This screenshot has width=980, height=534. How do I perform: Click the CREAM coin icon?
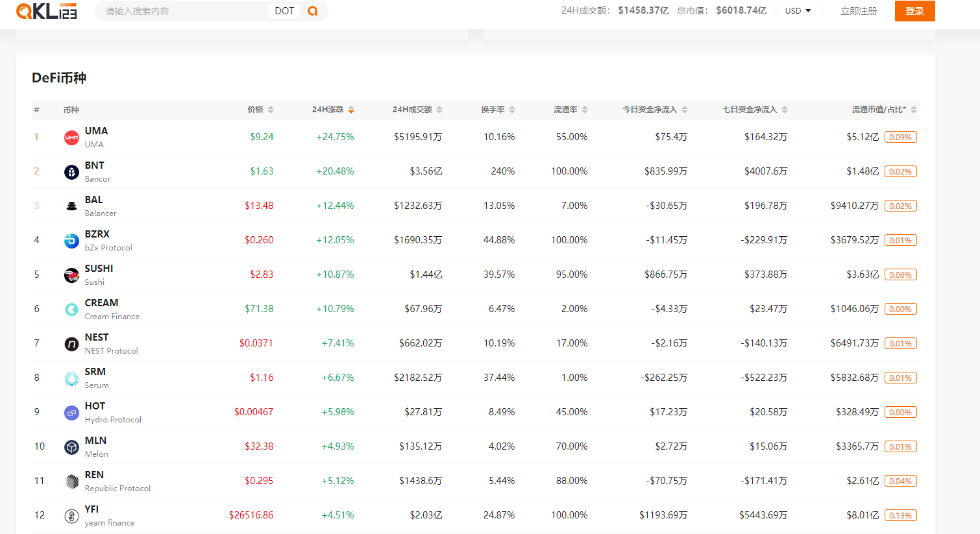click(71, 309)
